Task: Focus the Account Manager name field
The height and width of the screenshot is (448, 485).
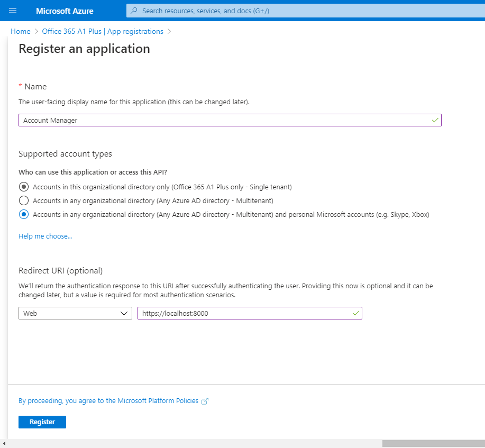Action: pyautogui.click(x=230, y=120)
